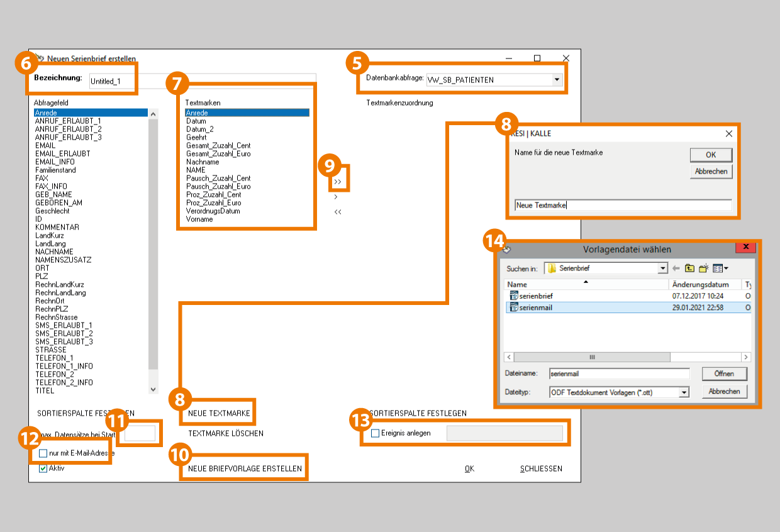Click the back arrow in file dialog
The width and height of the screenshot is (780, 532).
click(676, 269)
